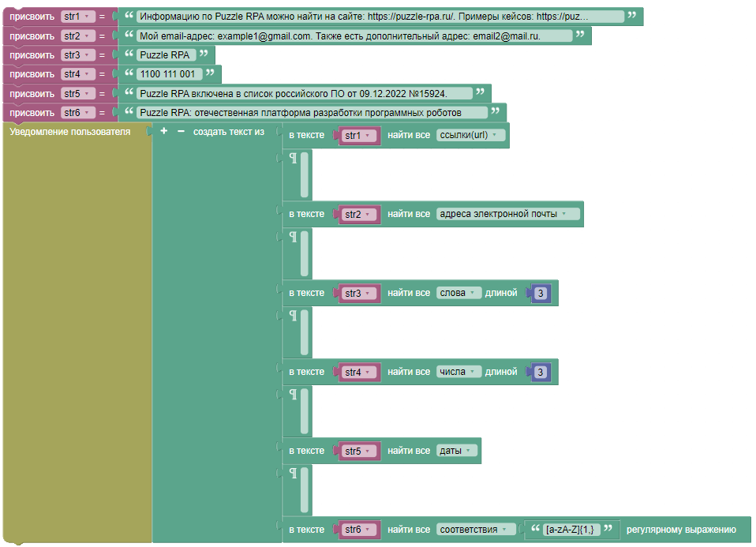The width and height of the screenshot is (756, 547).
Task: Open the 'адреса электронной почты' dropdown
Action: pos(507,214)
